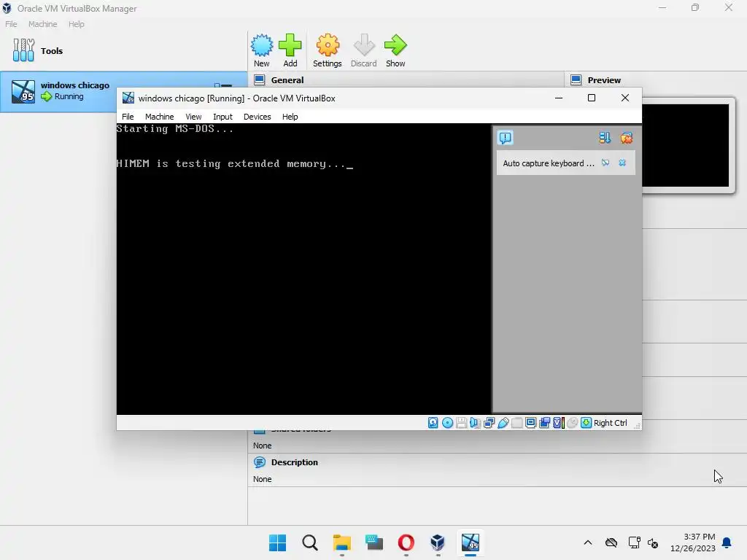This screenshot has height=560, width=747.
Task: Open the VM window Devices menu
Action: pos(257,117)
